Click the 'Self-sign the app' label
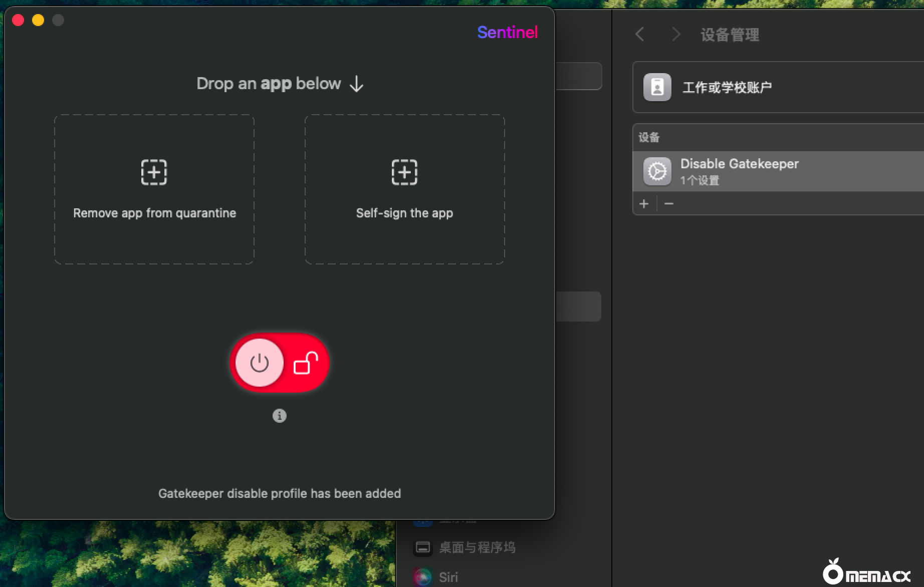Viewport: 924px width, 587px height. [404, 213]
